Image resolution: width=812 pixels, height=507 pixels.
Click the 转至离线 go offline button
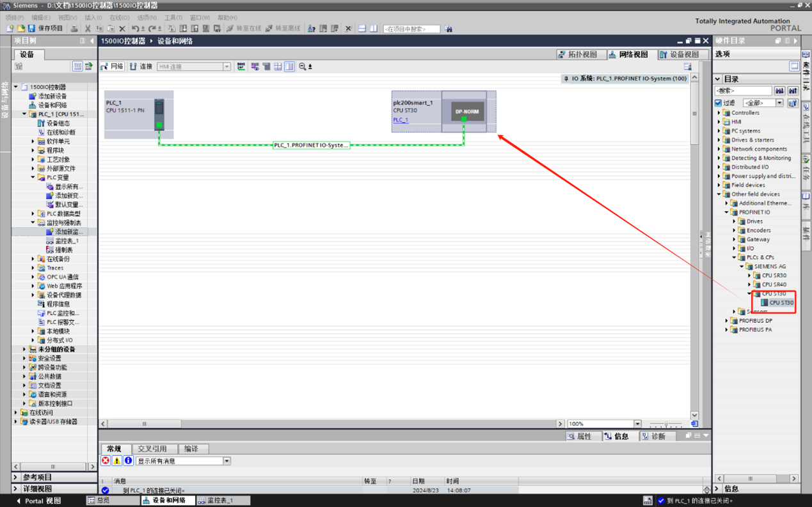[282, 29]
